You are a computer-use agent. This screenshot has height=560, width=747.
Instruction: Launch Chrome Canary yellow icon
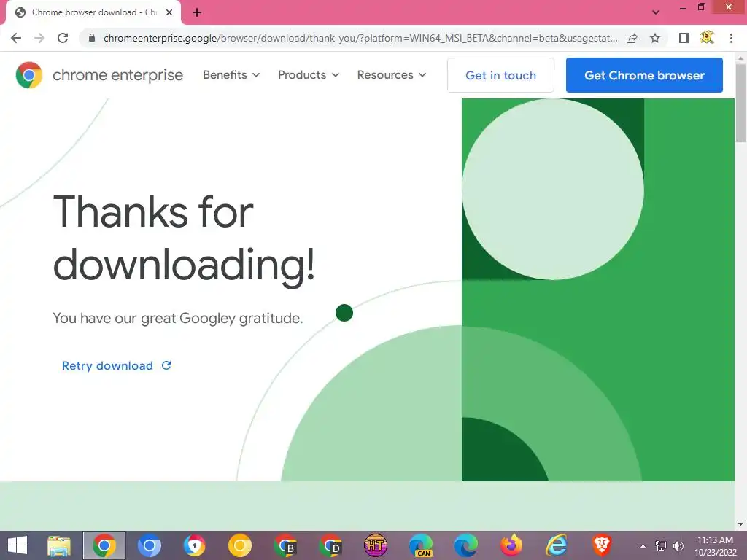(240, 545)
